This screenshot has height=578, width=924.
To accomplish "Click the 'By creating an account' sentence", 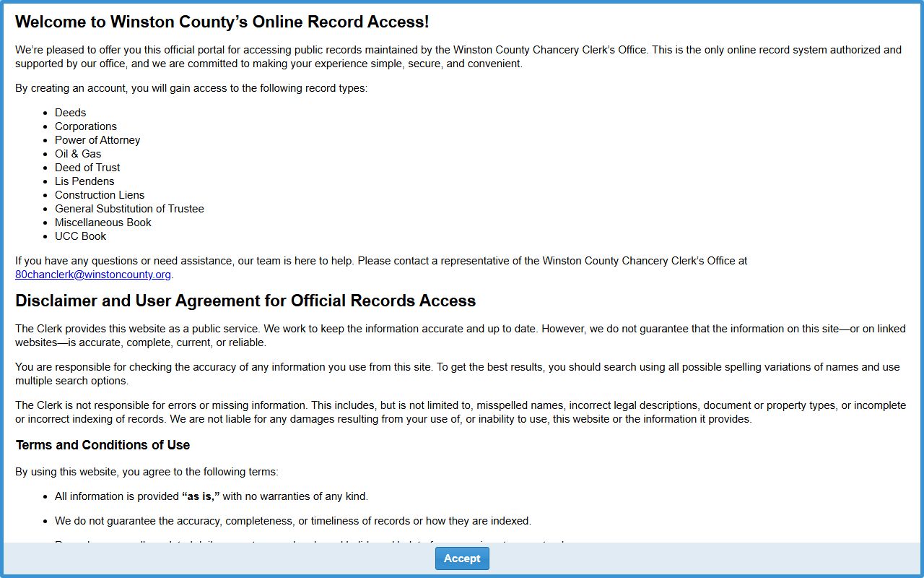I will [191, 88].
